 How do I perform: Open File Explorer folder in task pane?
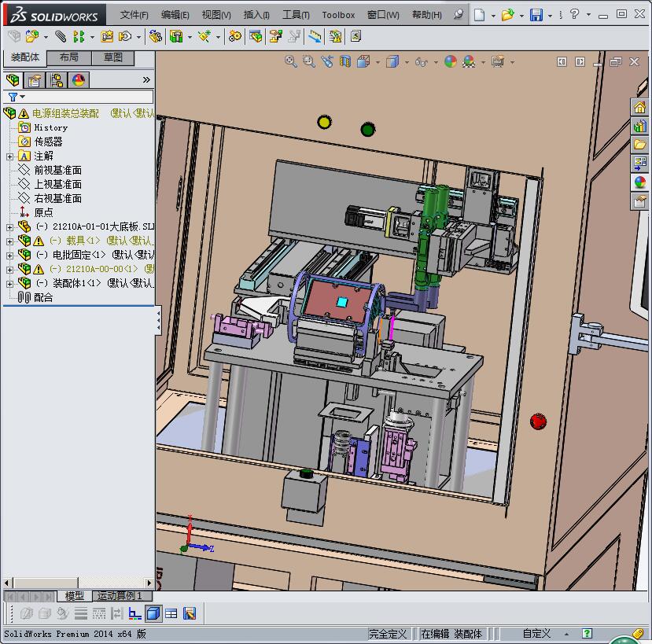(x=639, y=145)
